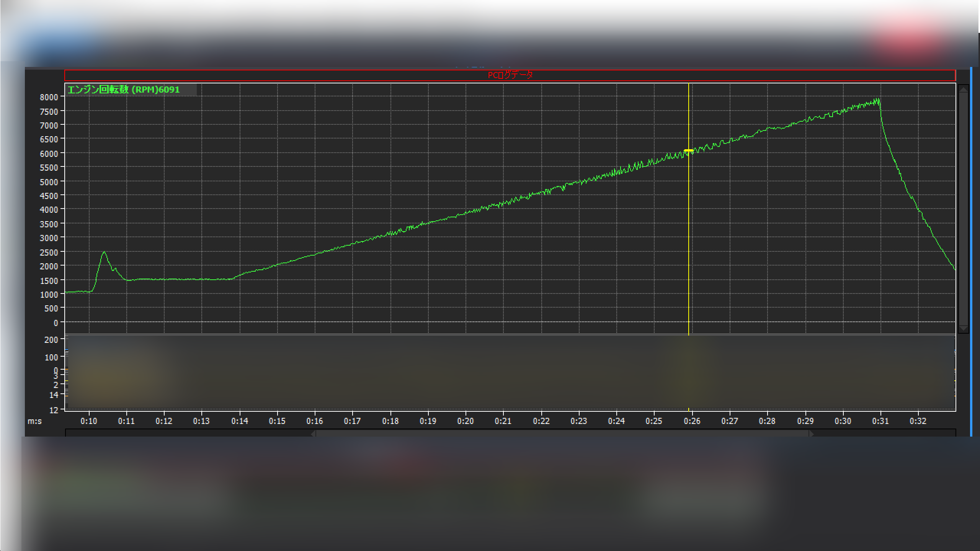
Task: Click the RPM peak near 0:31
Action: pos(878,100)
